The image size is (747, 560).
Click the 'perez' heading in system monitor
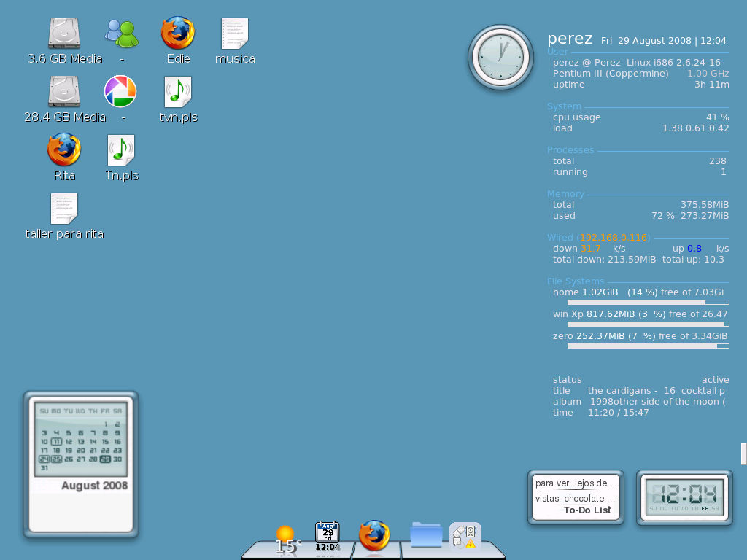tap(570, 39)
